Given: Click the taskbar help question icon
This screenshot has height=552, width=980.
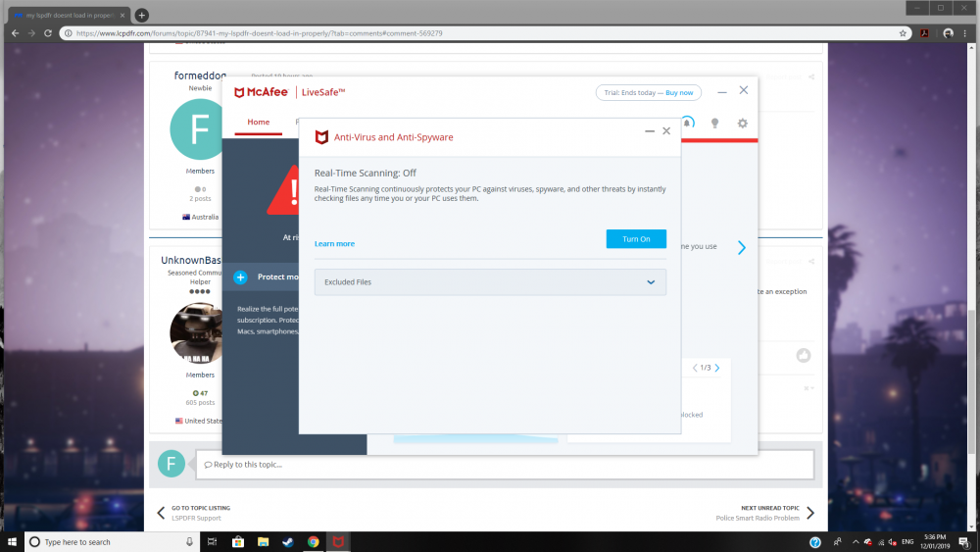Looking at the screenshot, I should 815,542.
